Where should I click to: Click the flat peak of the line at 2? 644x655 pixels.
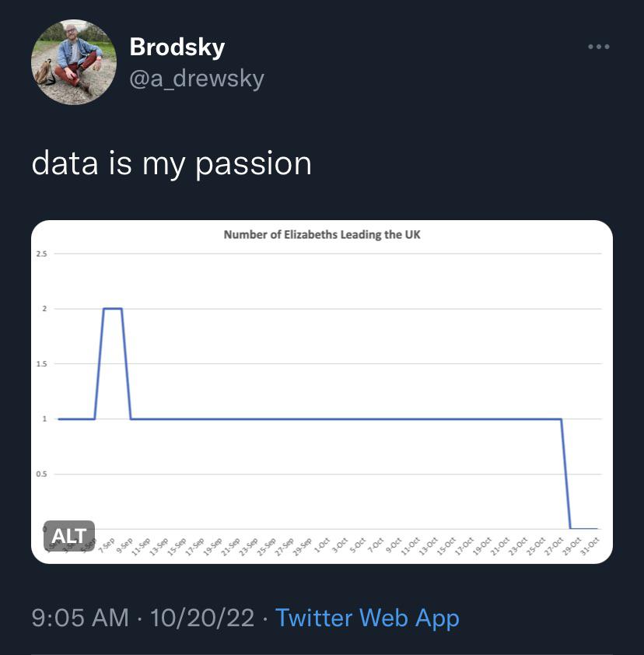pos(113,309)
